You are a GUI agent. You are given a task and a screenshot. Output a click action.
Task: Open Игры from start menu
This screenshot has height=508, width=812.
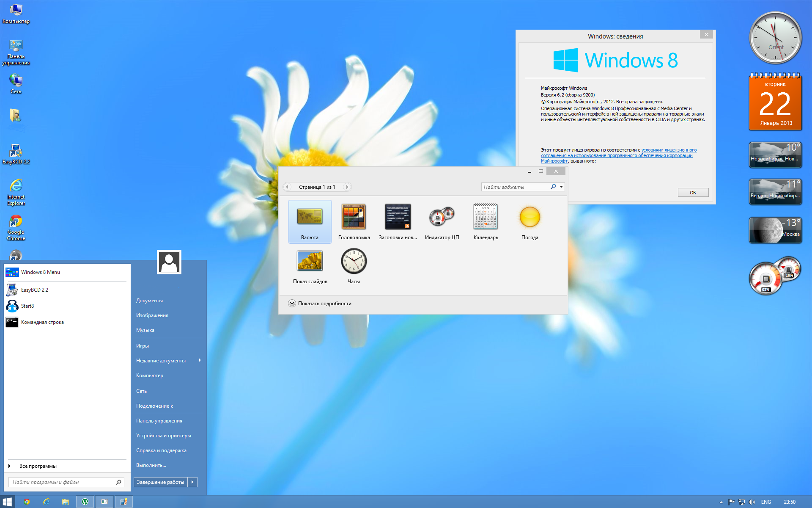(x=143, y=346)
